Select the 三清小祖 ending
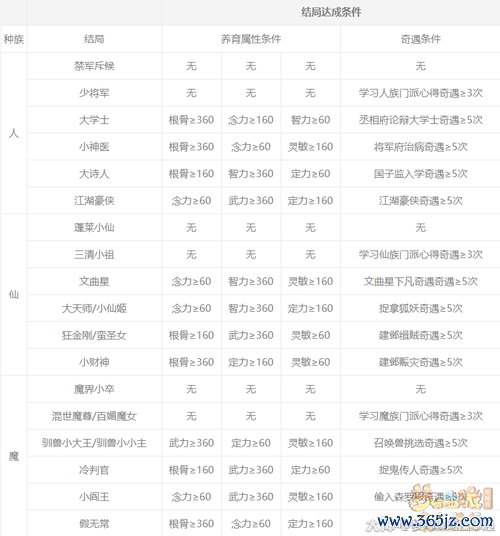The width and height of the screenshot is (500, 536). [x=94, y=255]
